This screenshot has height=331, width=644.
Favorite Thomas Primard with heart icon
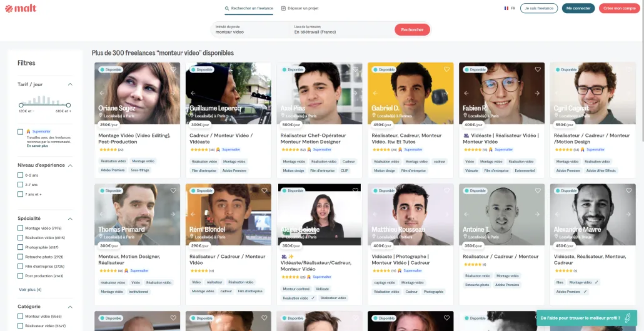(173, 190)
